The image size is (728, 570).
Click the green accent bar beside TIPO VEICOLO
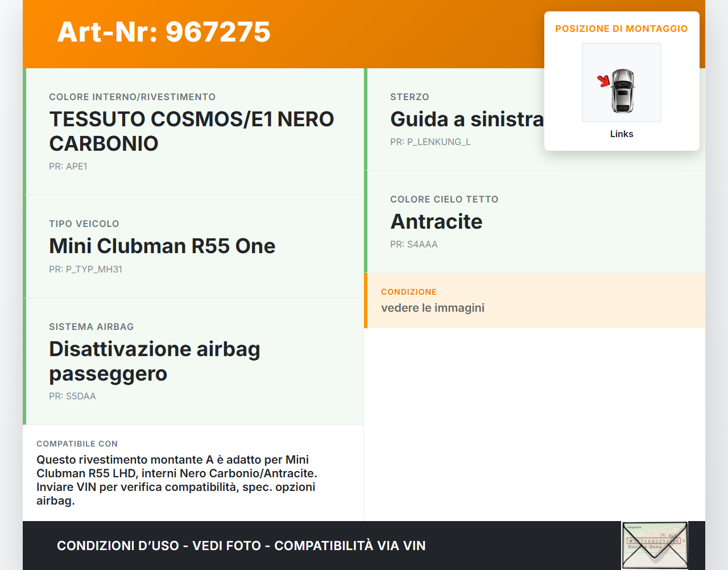(x=25, y=246)
